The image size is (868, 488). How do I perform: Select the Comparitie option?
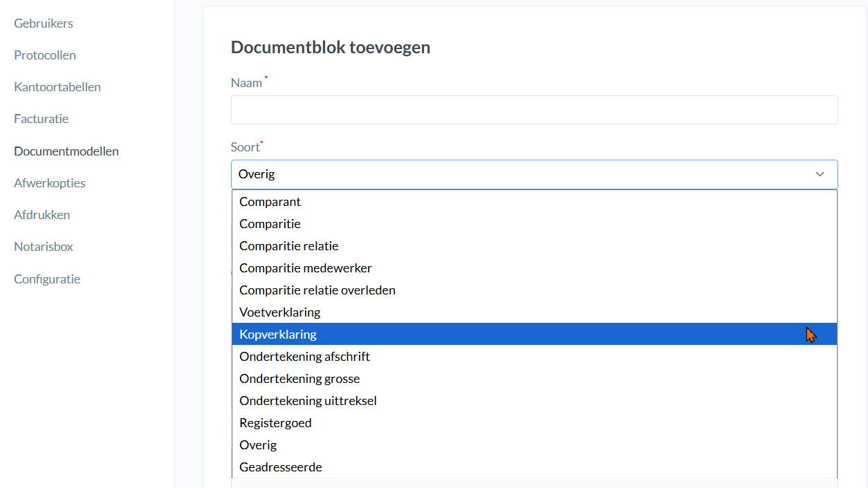pos(270,224)
